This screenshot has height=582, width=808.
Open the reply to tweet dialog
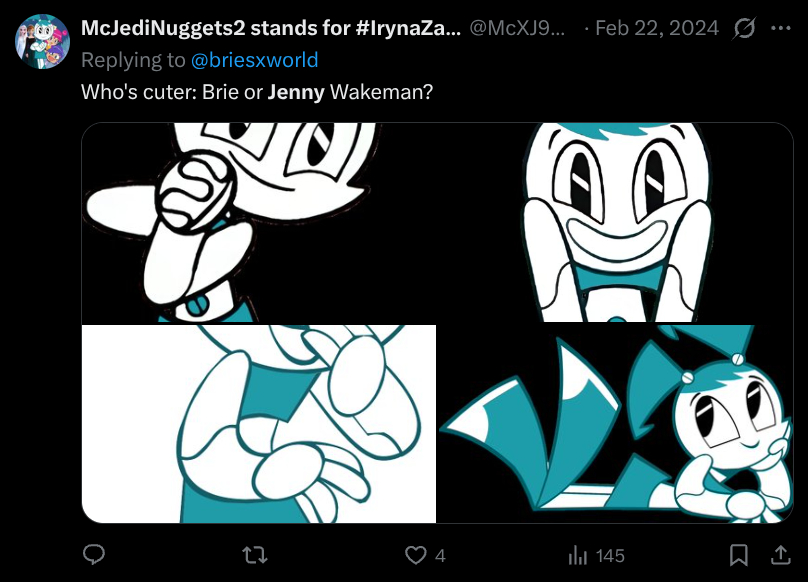click(x=95, y=554)
